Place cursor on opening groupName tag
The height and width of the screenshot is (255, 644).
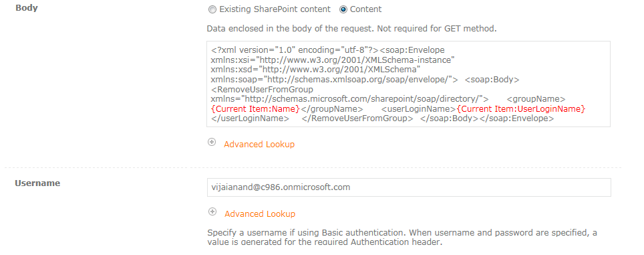pyautogui.click(x=536, y=99)
